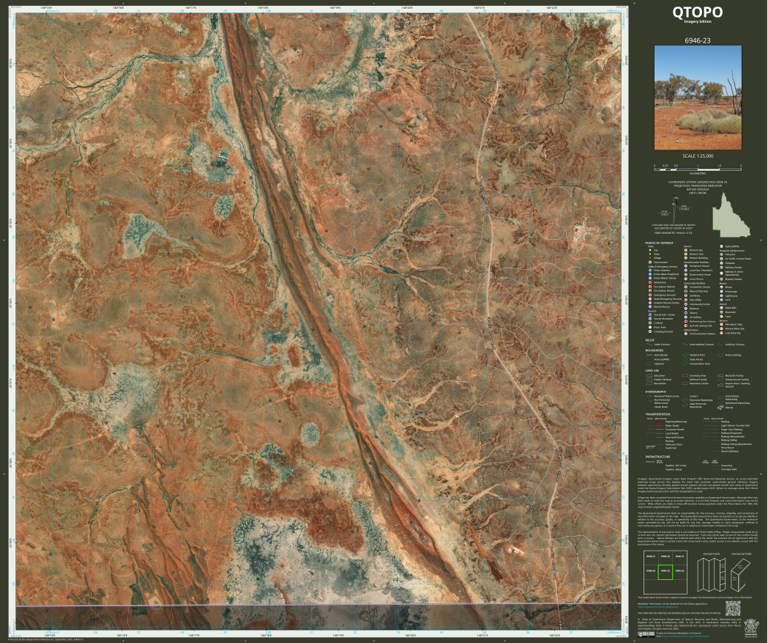Screen dimensions: 768x643
Task: Click the Nature Refuge boundary symbol
Action: pyautogui.click(x=720, y=355)
